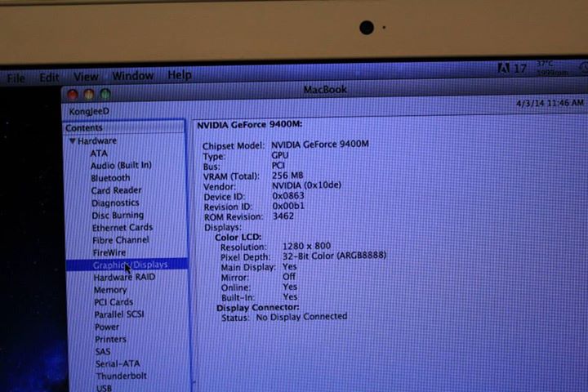Select Parallel SCSI in the sidebar
588x392 pixels.
pyautogui.click(x=119, y=314)
